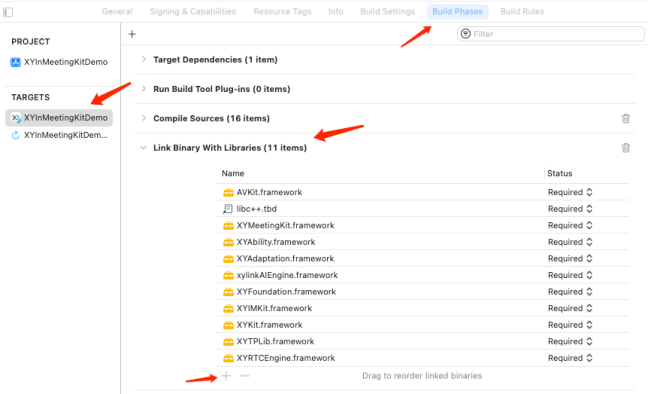Select the 'XYFoundation.framework' row text
Screen dimensions: 648x394
click(x=286, y=291)
